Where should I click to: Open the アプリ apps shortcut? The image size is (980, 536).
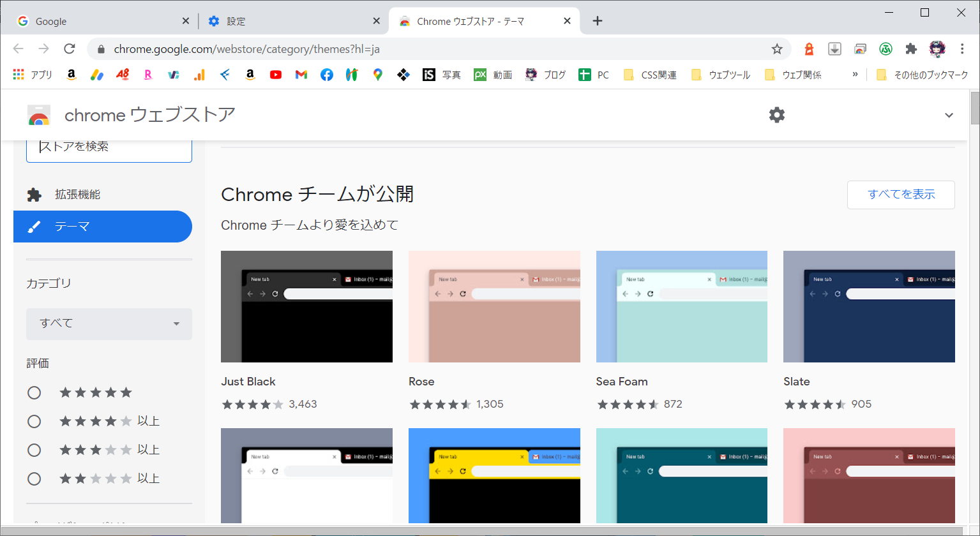33,75
